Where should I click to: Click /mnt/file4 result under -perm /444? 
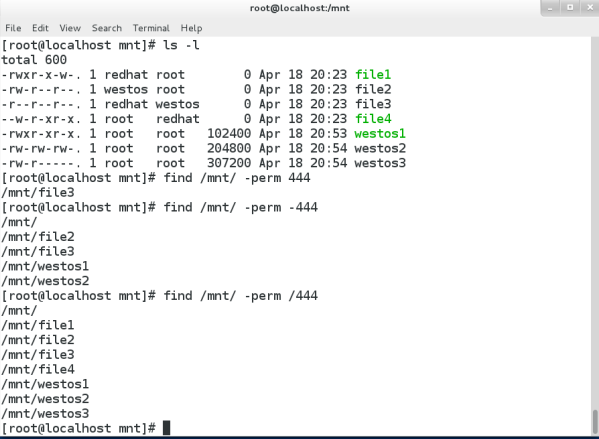(x=38, y=369)
